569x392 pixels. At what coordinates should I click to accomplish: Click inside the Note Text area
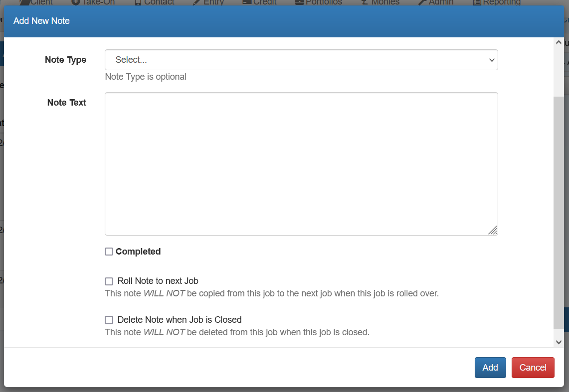301,164
